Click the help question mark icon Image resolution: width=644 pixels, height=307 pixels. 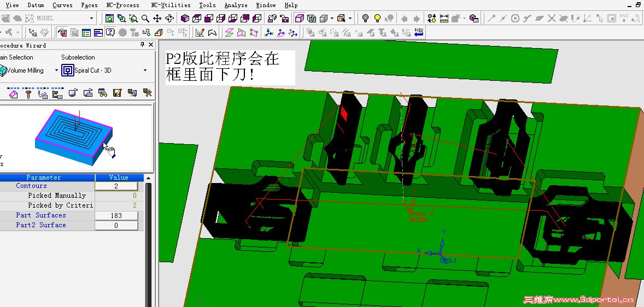[110, 32]
